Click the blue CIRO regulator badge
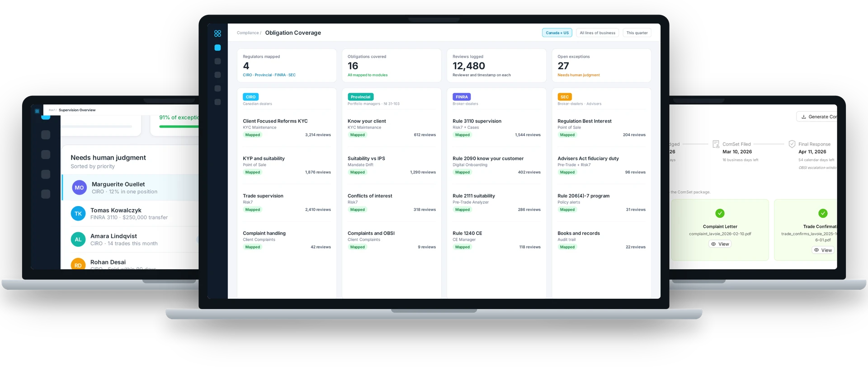The width and height of the screenshot is (868, 367). point(251,97)
